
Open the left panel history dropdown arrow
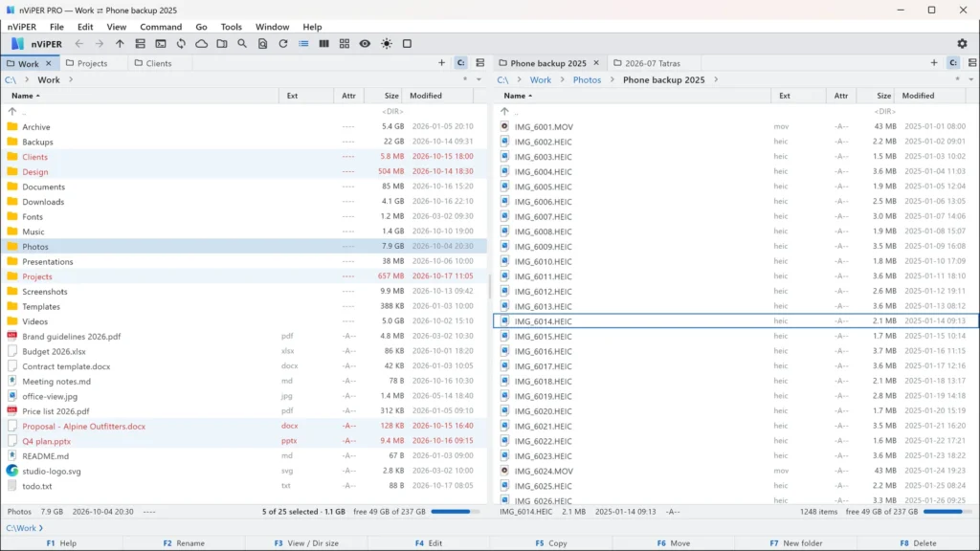point(479,80)
